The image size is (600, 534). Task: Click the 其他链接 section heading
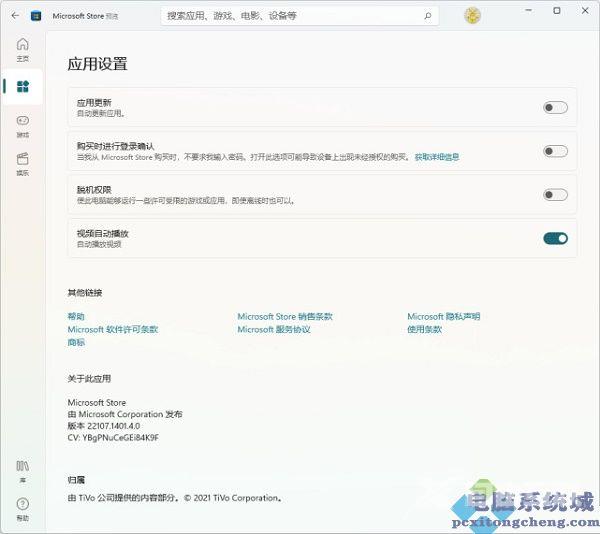pyautogui.click(x=85, y=293)
